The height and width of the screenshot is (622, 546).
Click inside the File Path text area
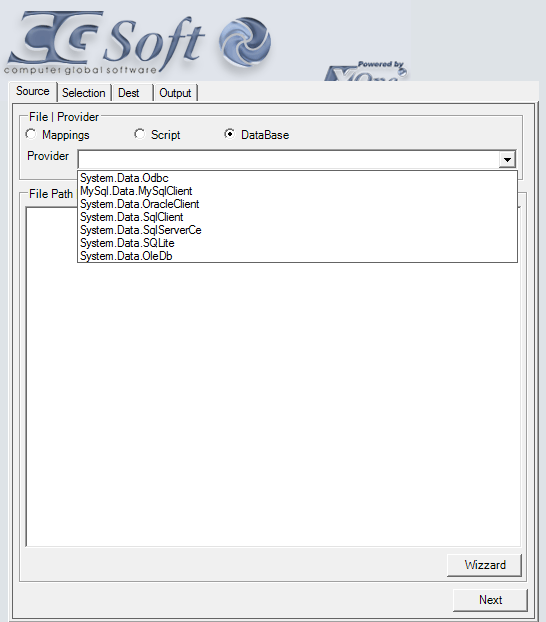273,405
